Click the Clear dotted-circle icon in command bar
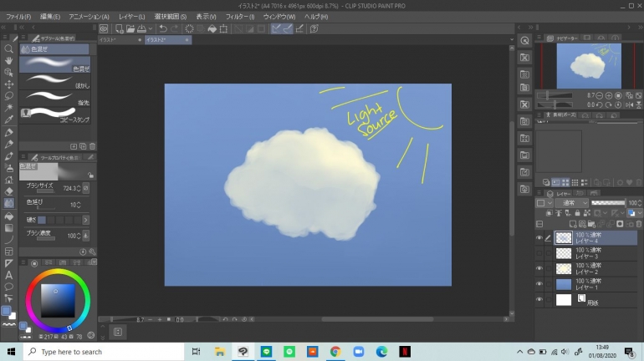644x361 pixels. click(x=189, y=28)
